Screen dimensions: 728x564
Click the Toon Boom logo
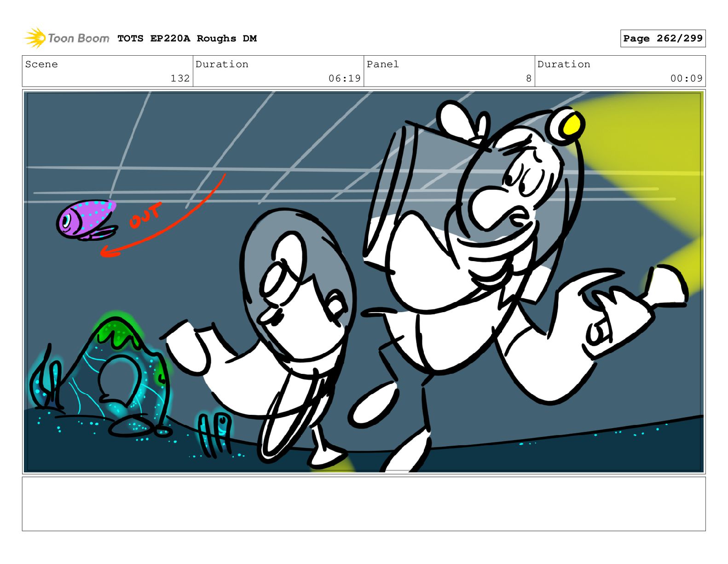67,38
